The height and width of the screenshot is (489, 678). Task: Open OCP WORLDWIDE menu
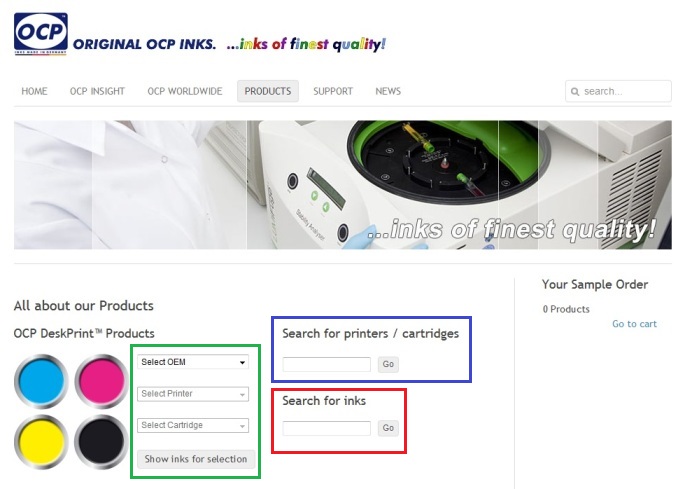(185, 91)
